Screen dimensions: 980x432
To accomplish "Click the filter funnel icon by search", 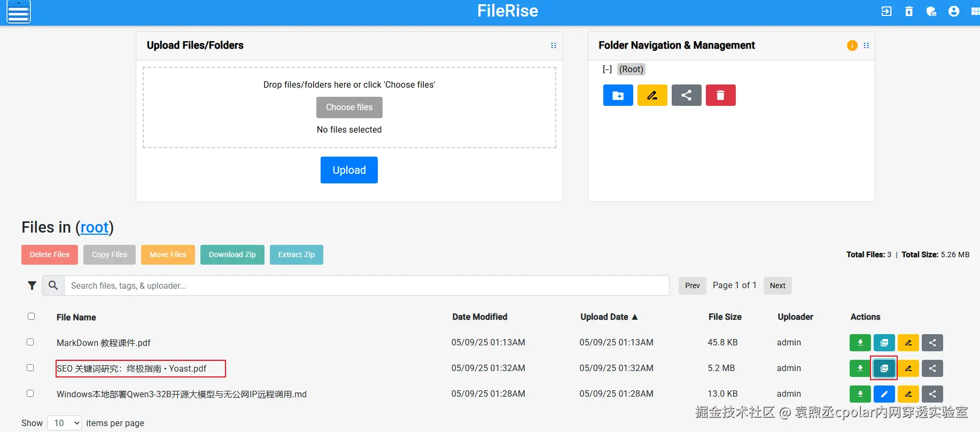I will click(32, 286).
